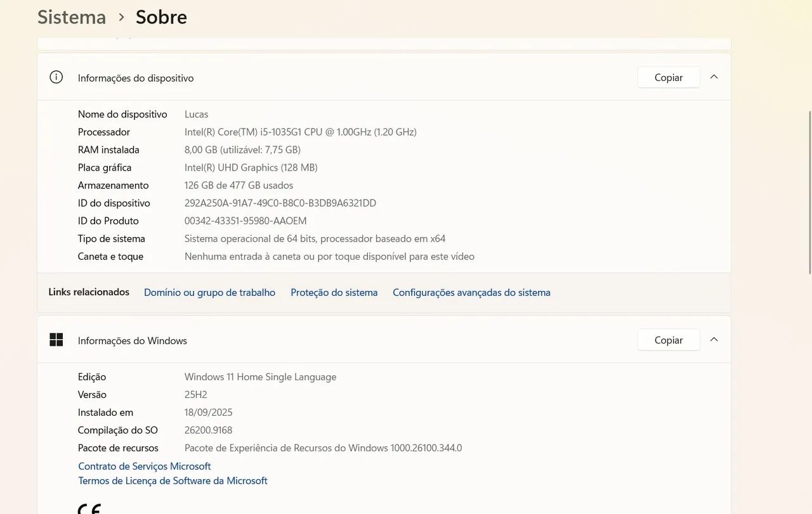Select the device name value Lucas
This screenshot has width=812, height=514.
197,114
